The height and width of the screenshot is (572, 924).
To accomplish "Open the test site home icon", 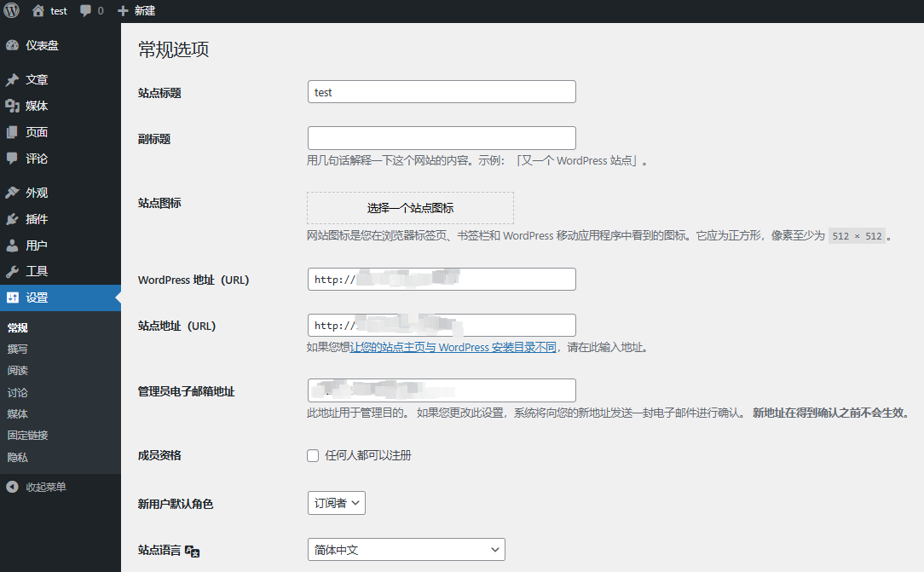I will pos(38,10).
